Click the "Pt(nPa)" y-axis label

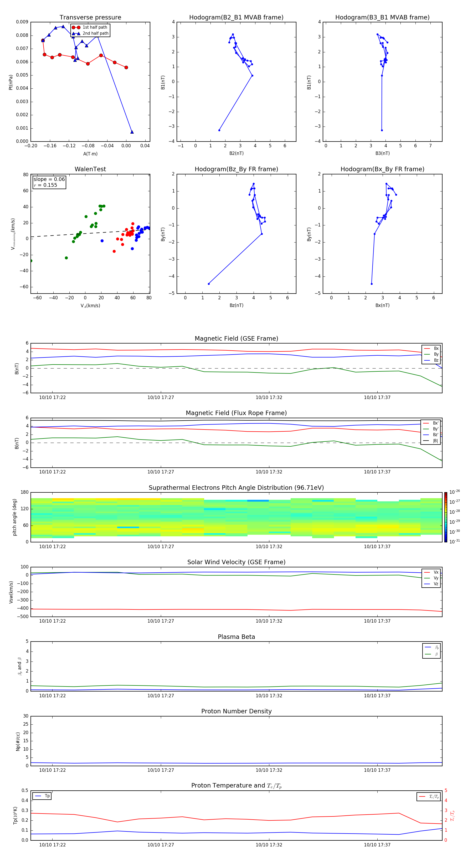(11, 82)
